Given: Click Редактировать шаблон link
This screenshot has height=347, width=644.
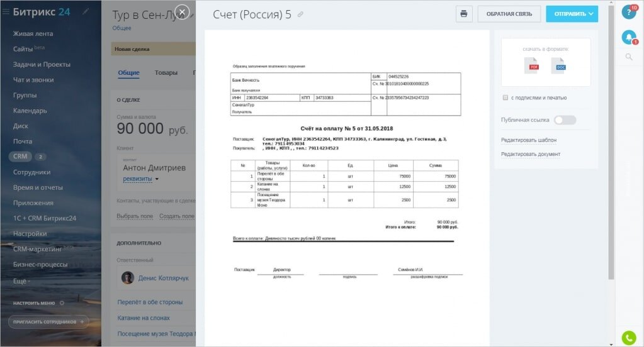Looking at the screenshot, I should tap(529, 140).
